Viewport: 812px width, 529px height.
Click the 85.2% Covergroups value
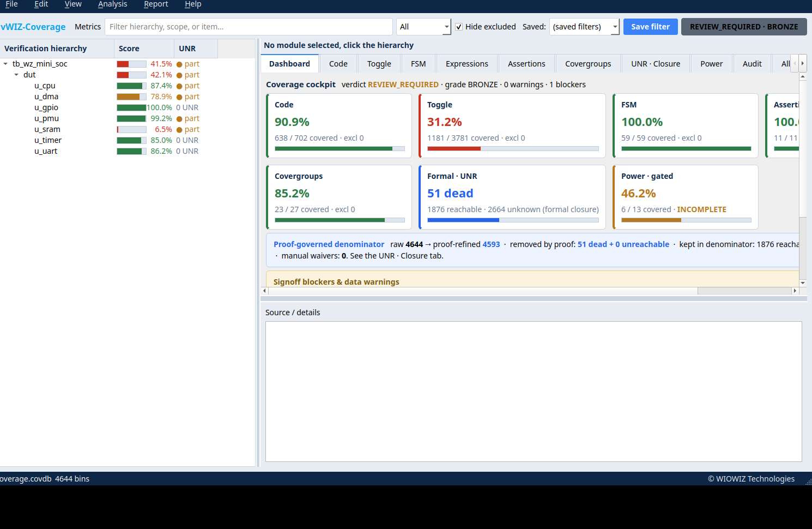coord(292,193)
